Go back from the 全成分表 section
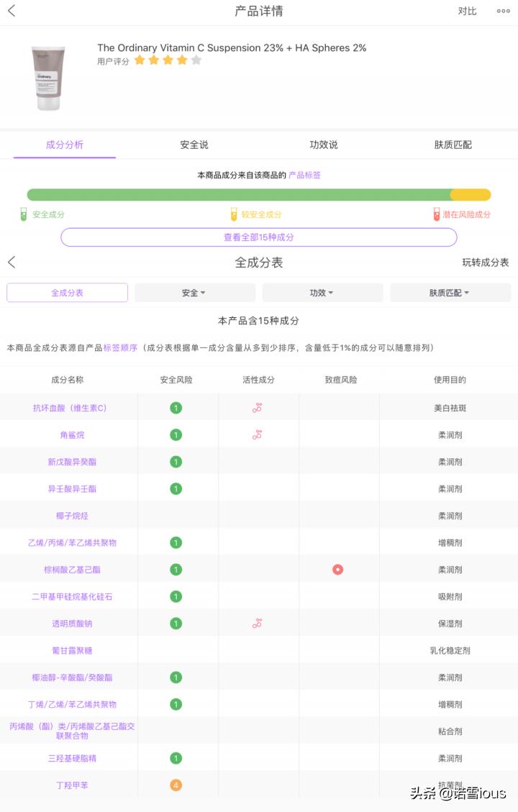The height and width of the screenshot is (812, 518). (12, 263)
